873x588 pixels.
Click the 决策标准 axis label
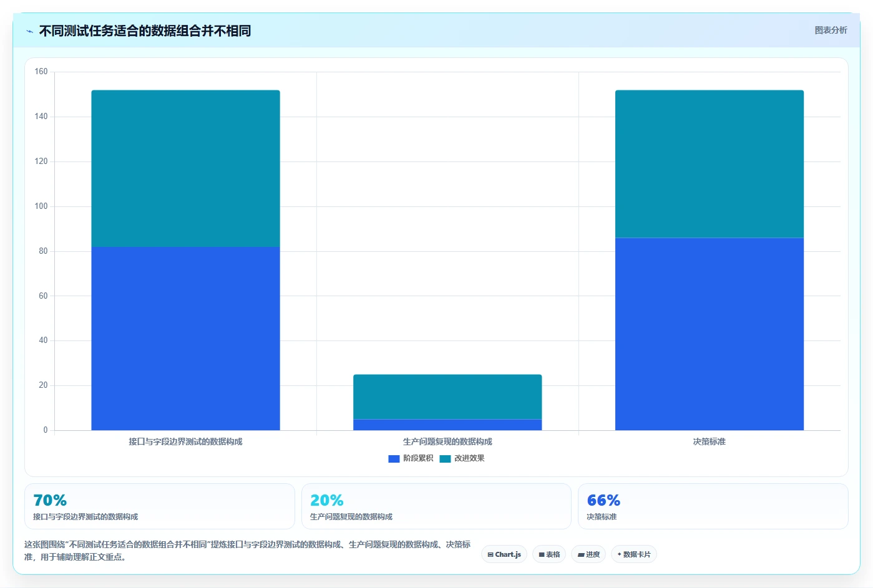710,441
